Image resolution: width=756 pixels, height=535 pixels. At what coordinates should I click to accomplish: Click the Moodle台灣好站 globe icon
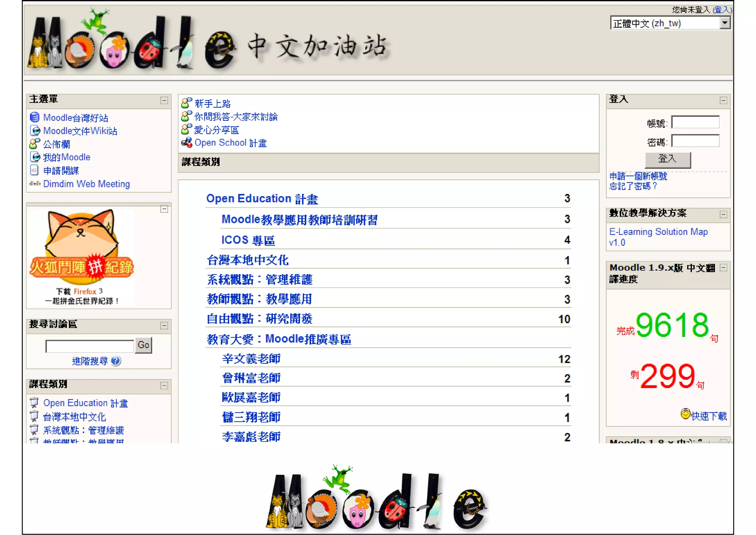point(35,117)
